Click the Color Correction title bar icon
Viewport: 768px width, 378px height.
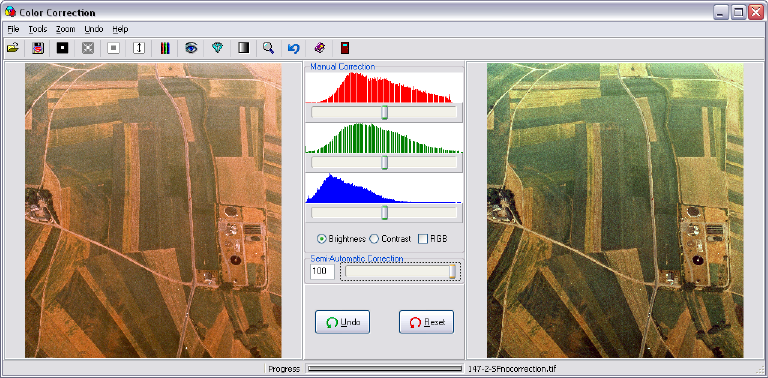(10, 12)
